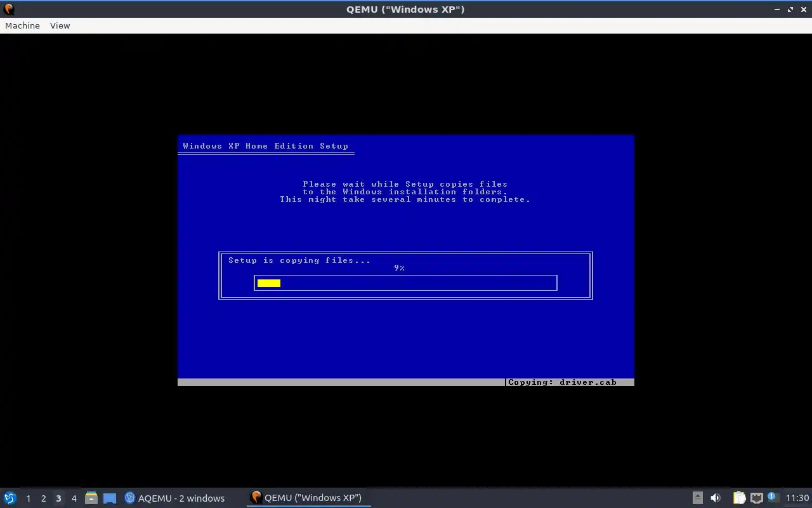This screenshot has height=508, width=812.
Task: Switch to the AQEMU - 2 windows task
Action: pos(174,498)
